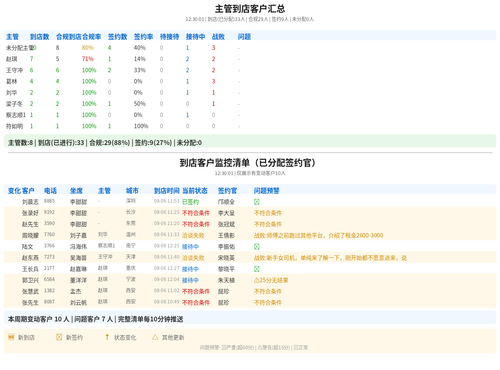Click the 接待中 column header

coord(195,37)
